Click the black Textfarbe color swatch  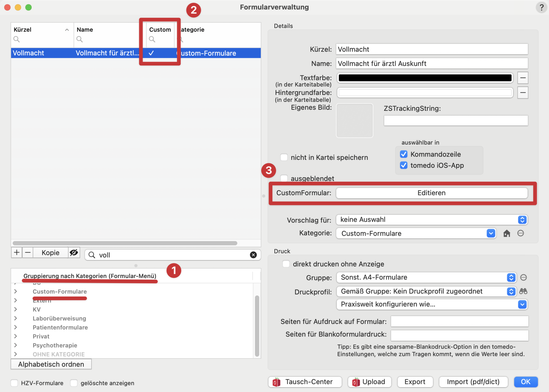(425, 78)
